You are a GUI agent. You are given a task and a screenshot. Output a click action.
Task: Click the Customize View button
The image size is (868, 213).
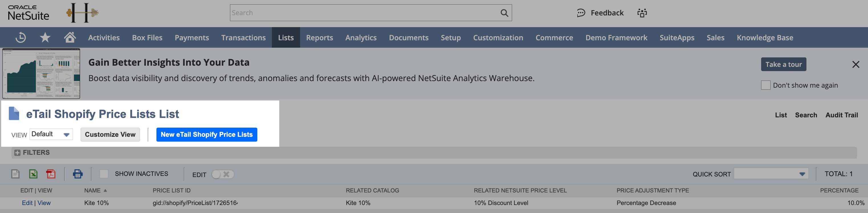(x=110, y=134)
